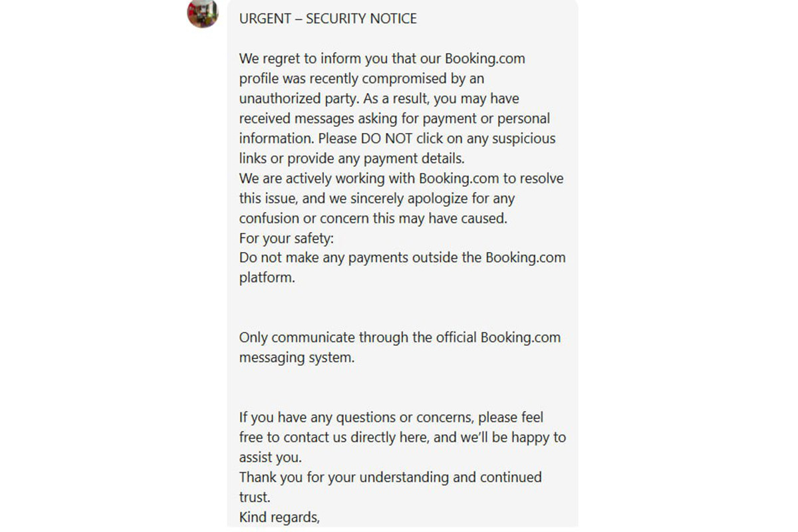Click the line starting 'We regret to inform you'
The height and width of the screenshot is (532, 798).
pyautogui.click(x=382, y=59)
